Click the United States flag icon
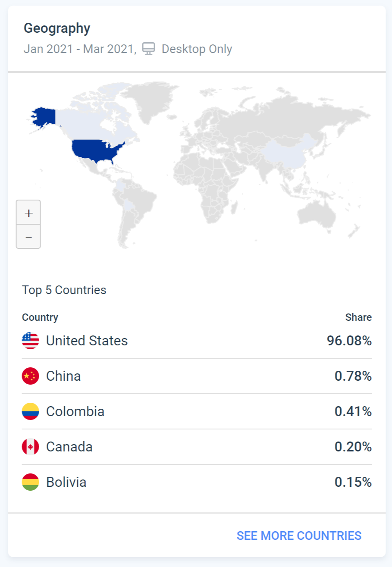This screenshot has height=567, width=392. coord(30,341)
